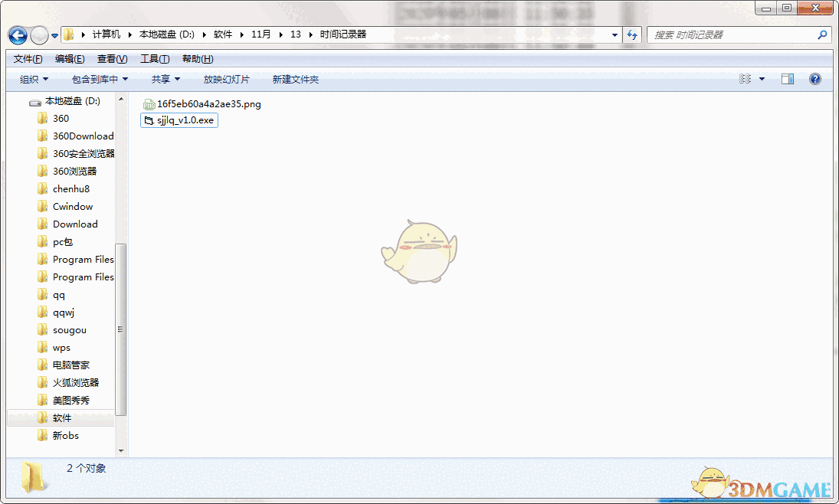Click 计算机 in the address path
The width and height of the screenshot is (839, 504).
tap(107, 34)
